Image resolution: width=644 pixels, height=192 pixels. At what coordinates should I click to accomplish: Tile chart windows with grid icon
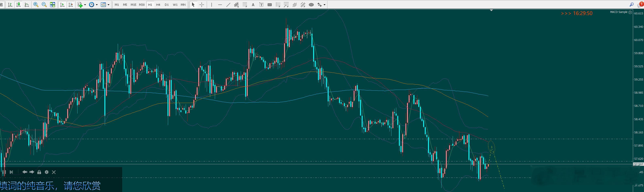[53, 5]
